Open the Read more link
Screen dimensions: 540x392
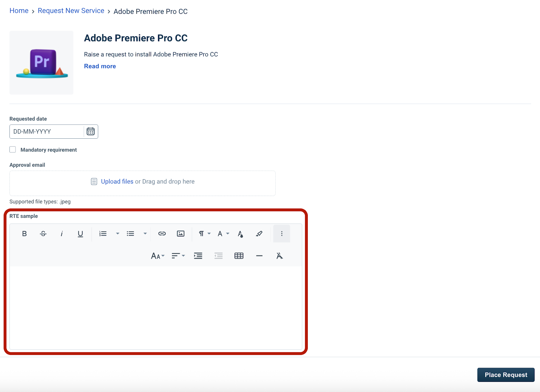pyautogui.click(x=100, y=66)
